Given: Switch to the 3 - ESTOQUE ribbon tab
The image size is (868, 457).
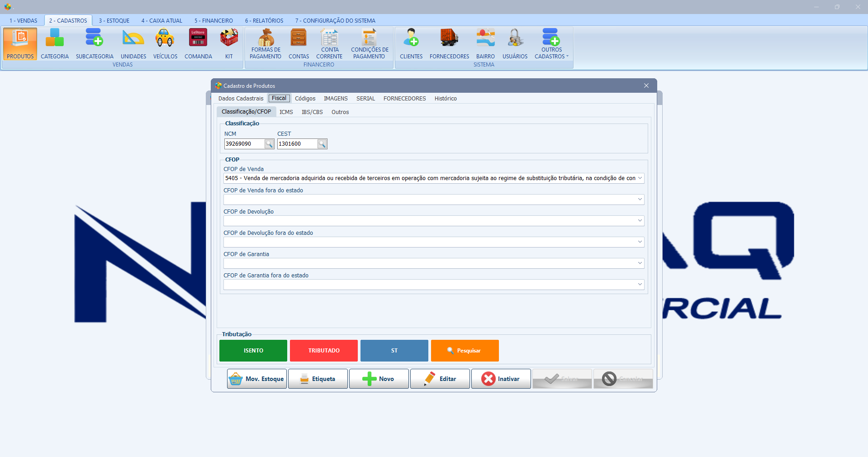Looking at the screenshot, I should (114, 21).
